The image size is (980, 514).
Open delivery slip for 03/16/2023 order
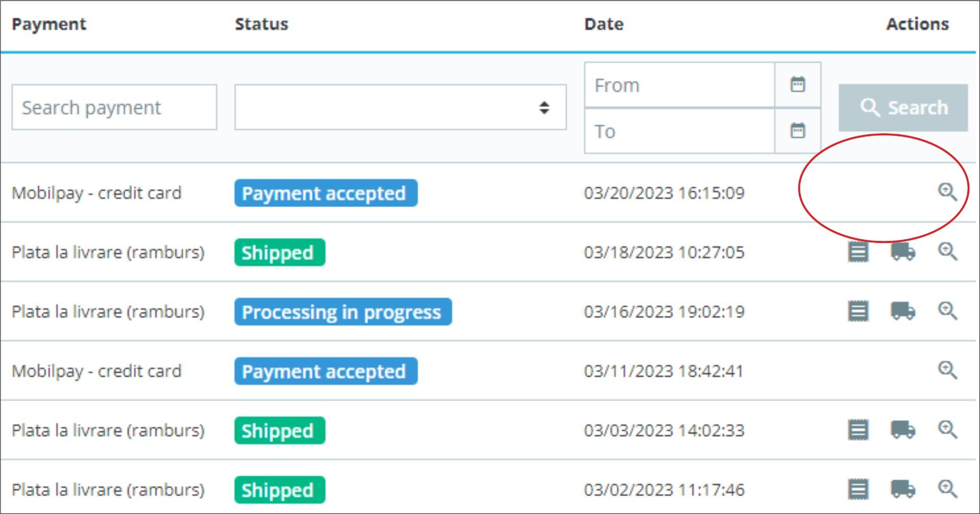[902, 311]
